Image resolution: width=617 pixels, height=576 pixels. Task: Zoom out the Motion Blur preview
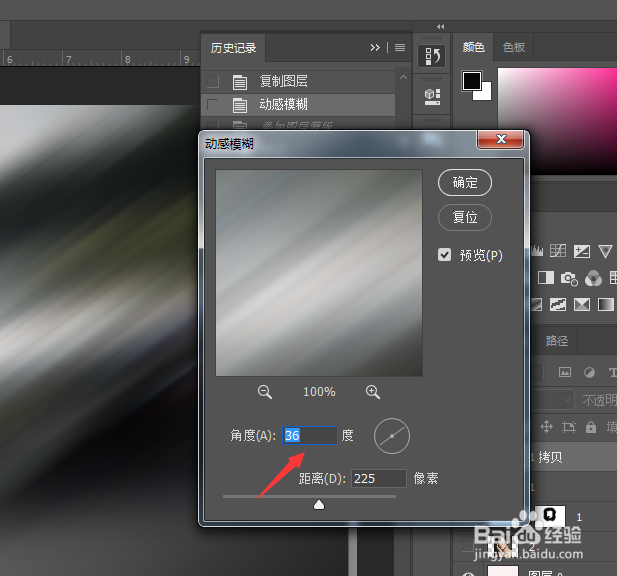tap(265, 392)
